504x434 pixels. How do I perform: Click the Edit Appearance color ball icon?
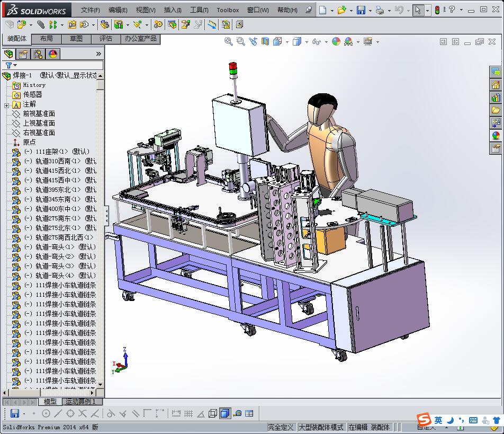336,41
